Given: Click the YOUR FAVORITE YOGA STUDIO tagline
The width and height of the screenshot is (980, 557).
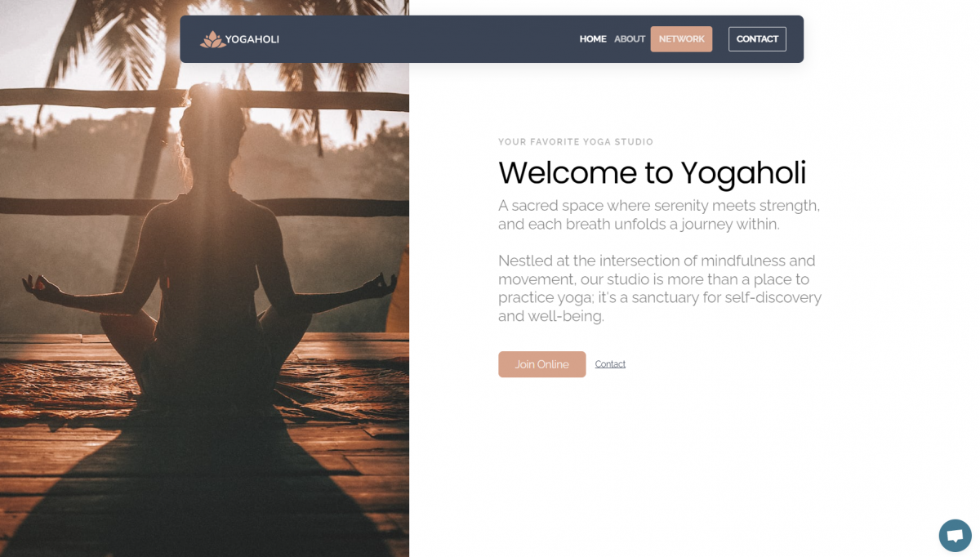Looking at the screenshot, I should point(576,142).
